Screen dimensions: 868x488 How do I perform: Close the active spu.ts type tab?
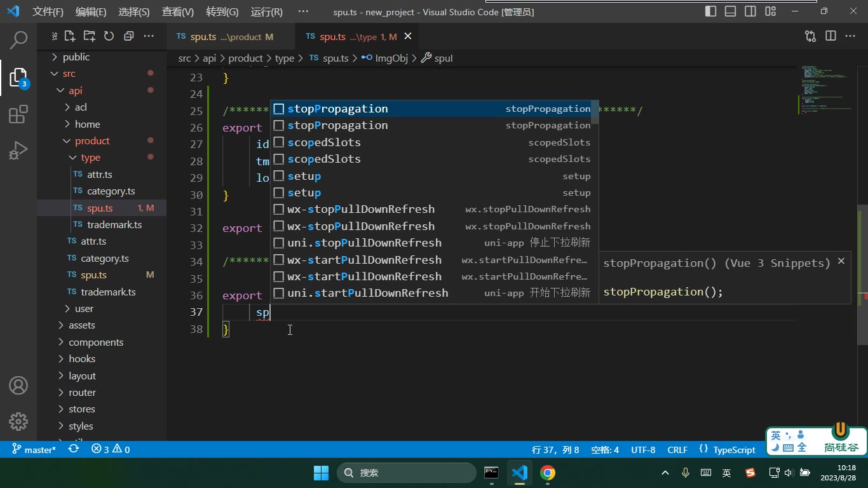tap(408, 36)
